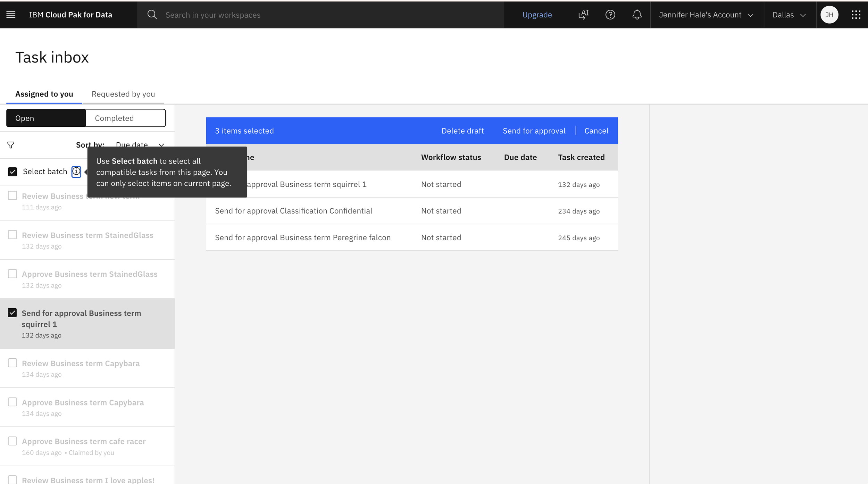This screenshot has width=868, height=484.
Task: Check Review Business term Capybara checkbox
Action: [x=12, y=363]
